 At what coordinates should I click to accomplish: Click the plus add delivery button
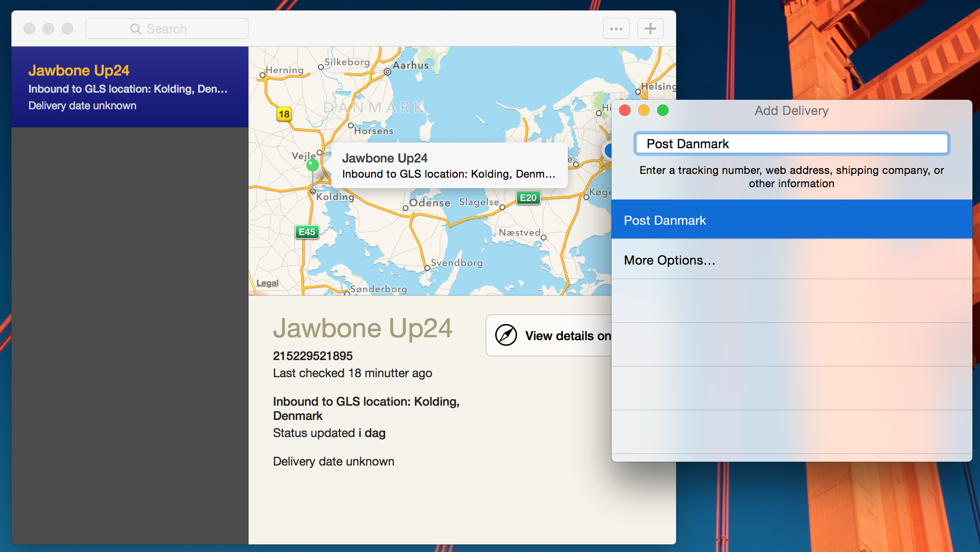pos(650,29)
